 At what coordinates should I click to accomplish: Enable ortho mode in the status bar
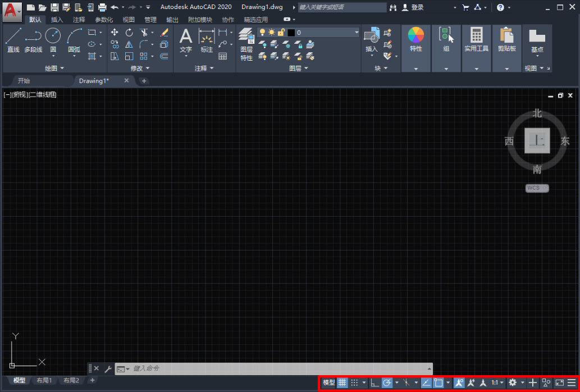pos(373,382)
